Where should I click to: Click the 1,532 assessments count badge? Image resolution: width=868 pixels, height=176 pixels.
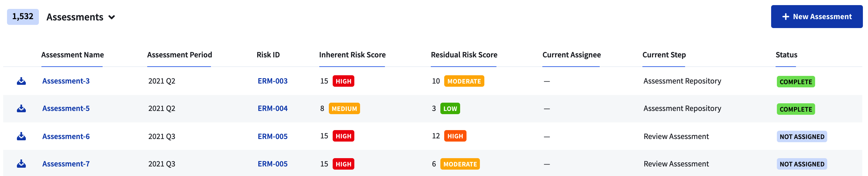[x=23, y=17]
